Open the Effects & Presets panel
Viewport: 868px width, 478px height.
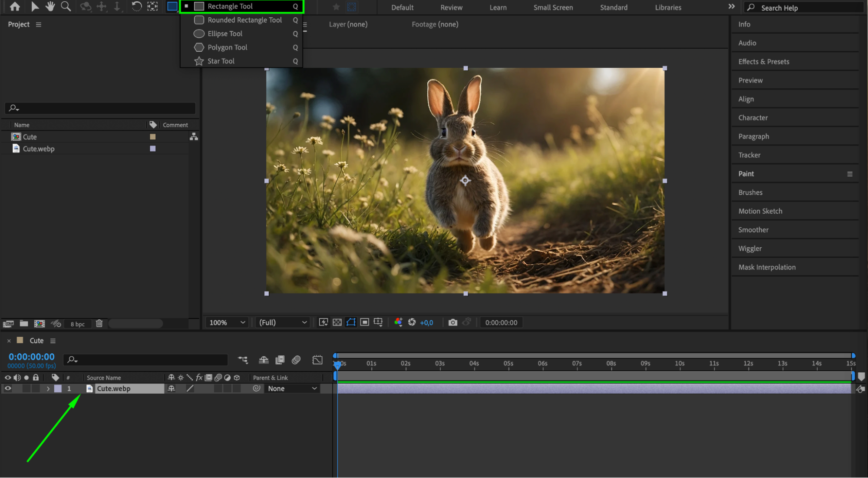click(x=763, y=62)
